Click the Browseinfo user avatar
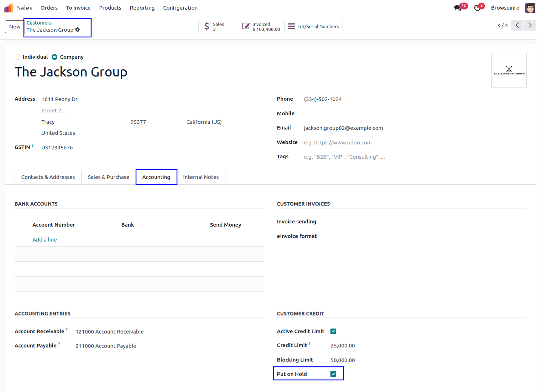This screenshot has width=537, height=392. click(530, 8)
